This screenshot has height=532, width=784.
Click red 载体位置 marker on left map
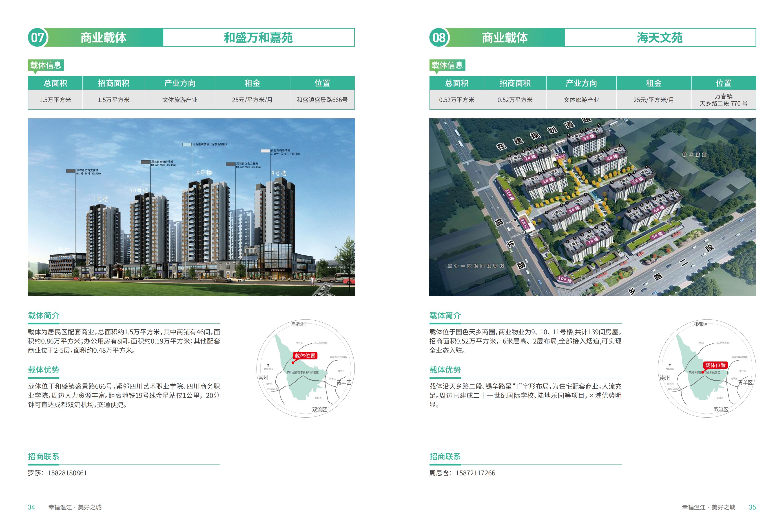pos(305,356)
